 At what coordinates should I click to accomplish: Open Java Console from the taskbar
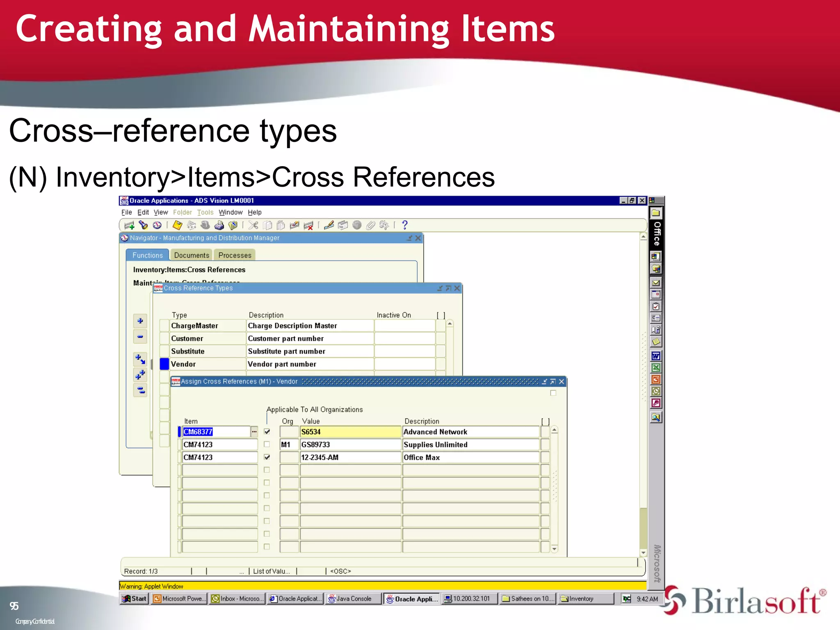(354, 599)
